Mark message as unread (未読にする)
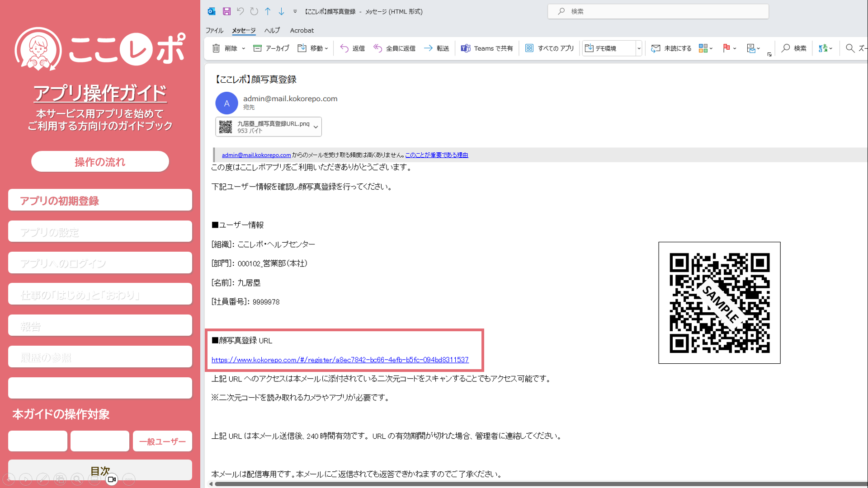Screen dimensions: 868x488 (671, 48)
